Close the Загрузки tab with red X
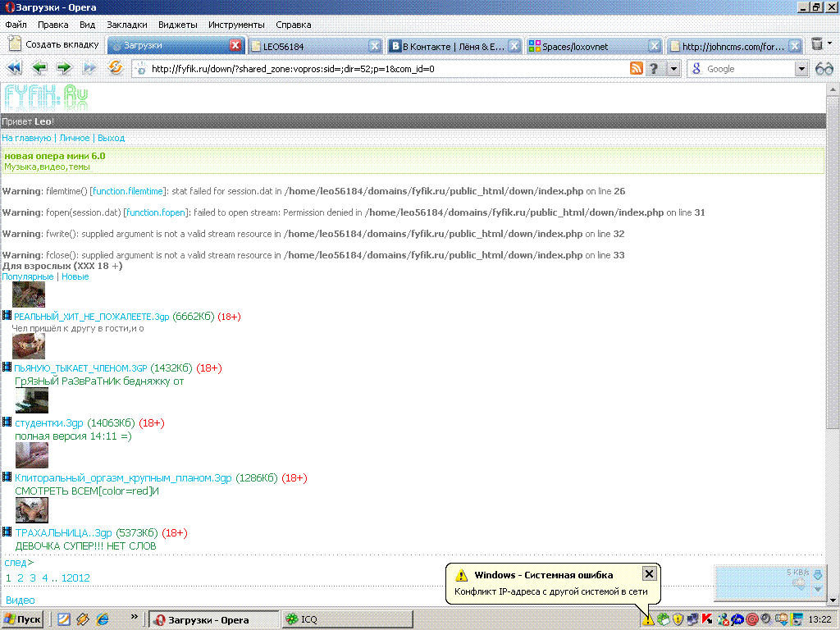This screenshot has width=840, height=630. (235, 46)
